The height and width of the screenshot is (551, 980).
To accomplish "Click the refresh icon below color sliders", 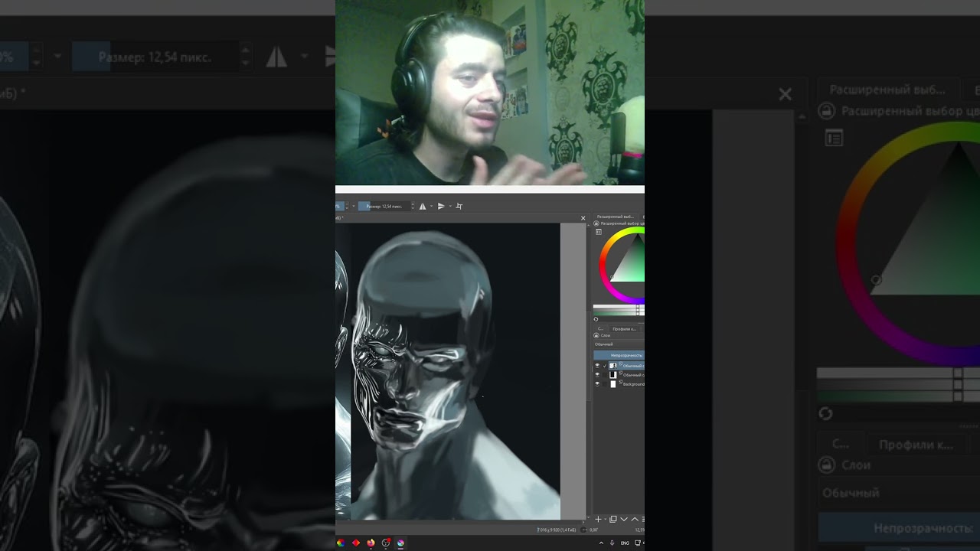I will tap(596, 319).
